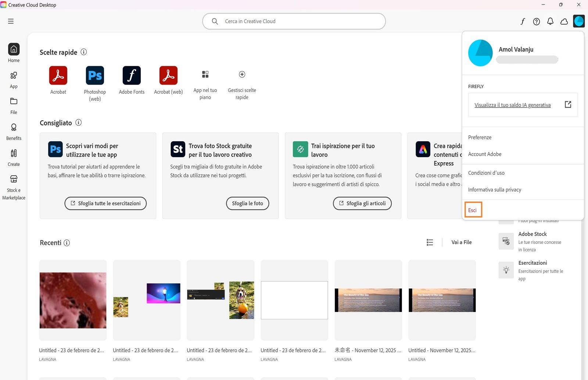
Task: Open cloud sync status icon
Action: [564, 21]
